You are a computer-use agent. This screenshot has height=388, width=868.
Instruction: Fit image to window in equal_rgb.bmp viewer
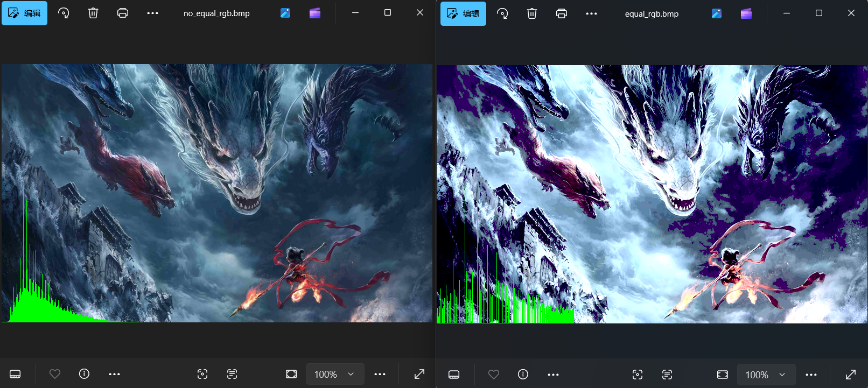click(723, 375)
